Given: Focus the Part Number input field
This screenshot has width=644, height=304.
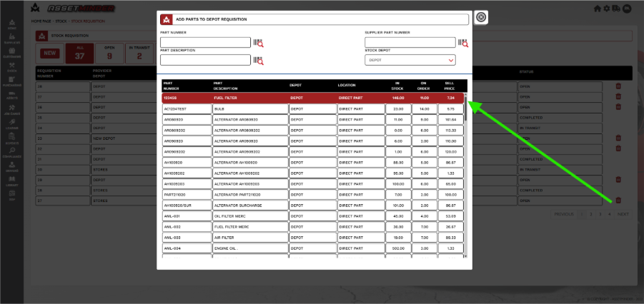Looking at the screenshot, I should click(205, 42).
